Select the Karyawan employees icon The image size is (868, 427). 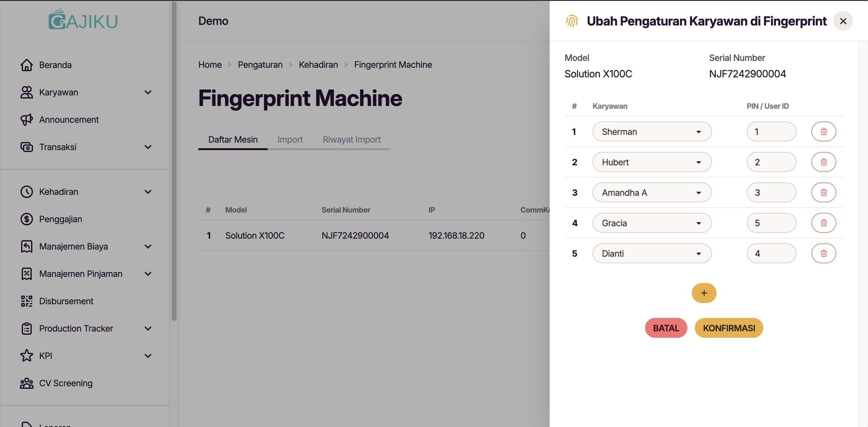point(27,92)
